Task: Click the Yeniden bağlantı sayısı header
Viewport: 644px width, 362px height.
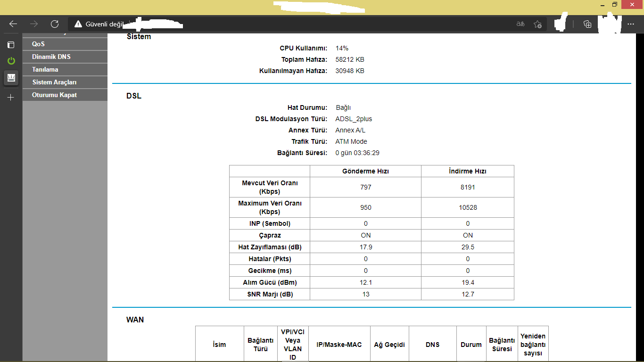Action: pos(533,345)
